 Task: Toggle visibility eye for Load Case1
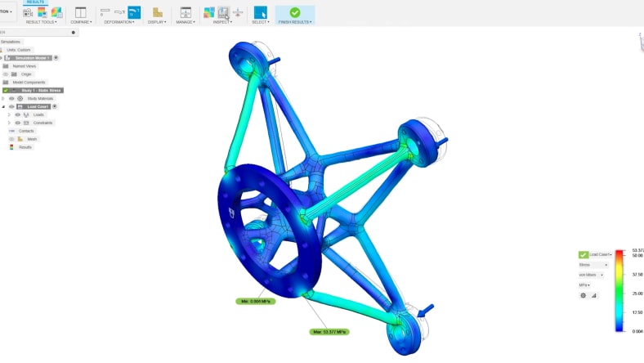[x=11, y=106]
